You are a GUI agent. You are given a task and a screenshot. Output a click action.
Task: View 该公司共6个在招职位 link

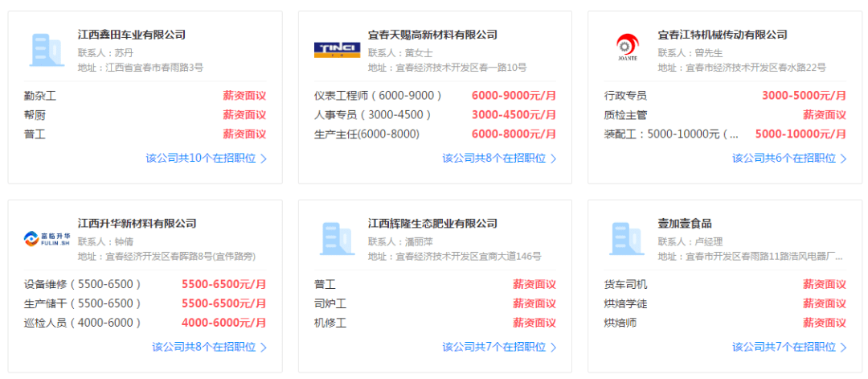(789, 159)
